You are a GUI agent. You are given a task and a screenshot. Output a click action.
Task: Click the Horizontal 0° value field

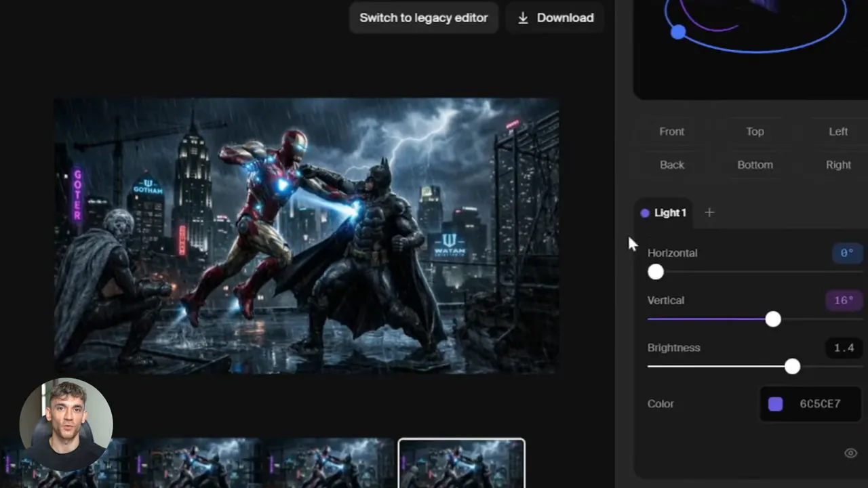point(847,253)
